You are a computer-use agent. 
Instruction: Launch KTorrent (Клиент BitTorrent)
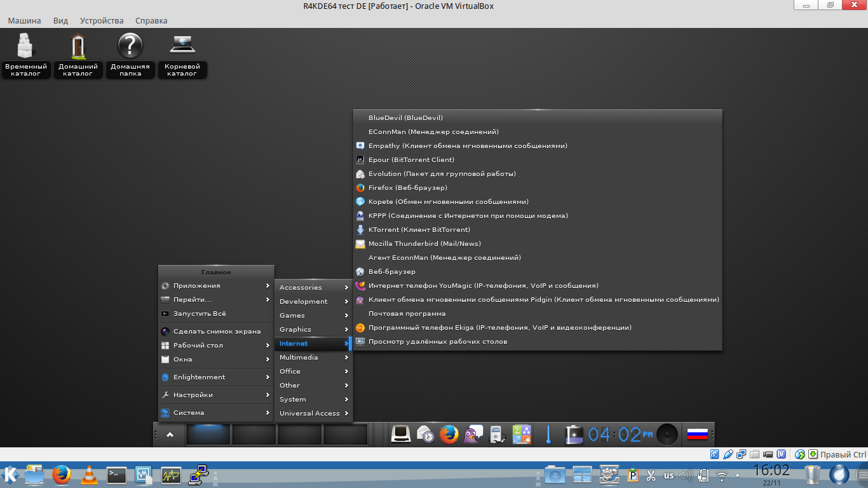point(538,230)
